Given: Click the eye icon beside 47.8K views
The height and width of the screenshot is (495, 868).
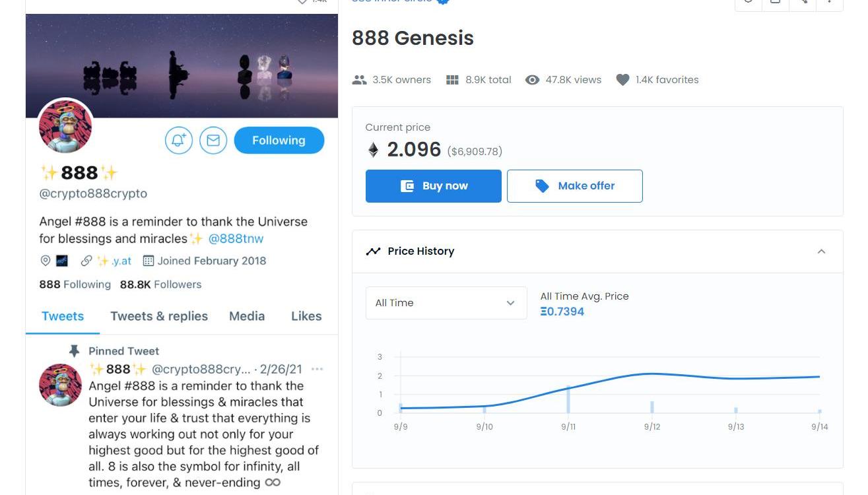Looking at the screenshot, I should 532,80.
